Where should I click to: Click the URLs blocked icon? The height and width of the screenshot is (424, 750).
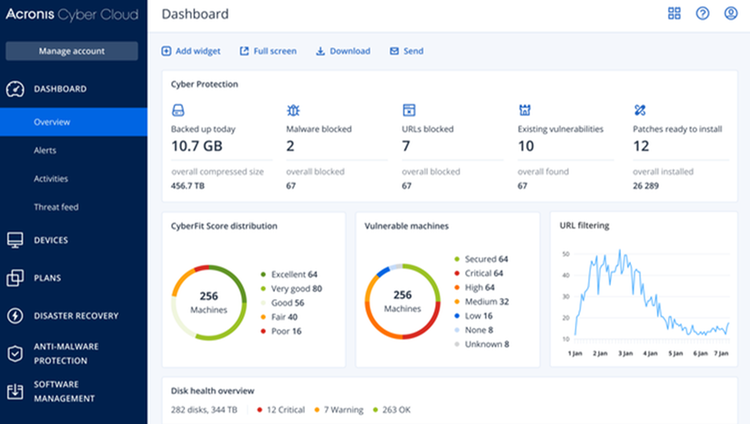(x=408, y=110)
